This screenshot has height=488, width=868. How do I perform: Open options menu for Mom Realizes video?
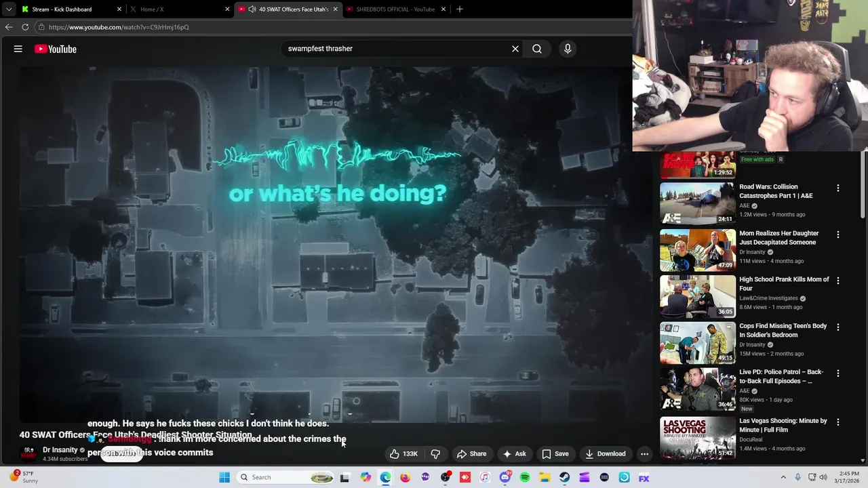tap(837, 235)
